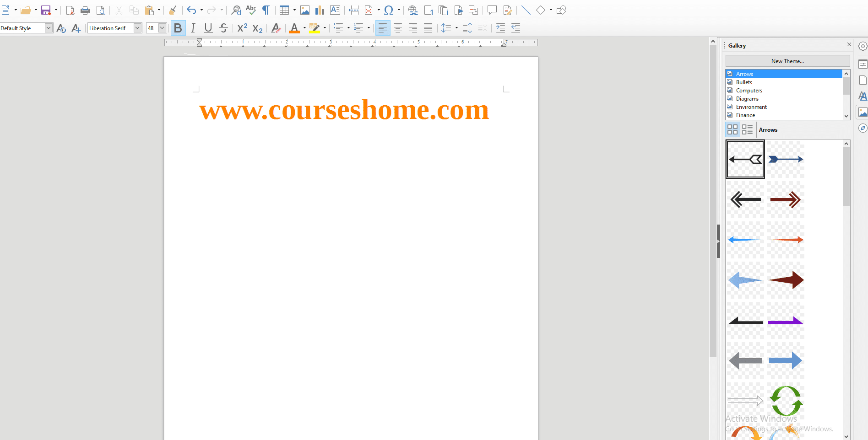Open the Properties panel in the sidebar
Screen dimensions: 868x440
point(863,64)
